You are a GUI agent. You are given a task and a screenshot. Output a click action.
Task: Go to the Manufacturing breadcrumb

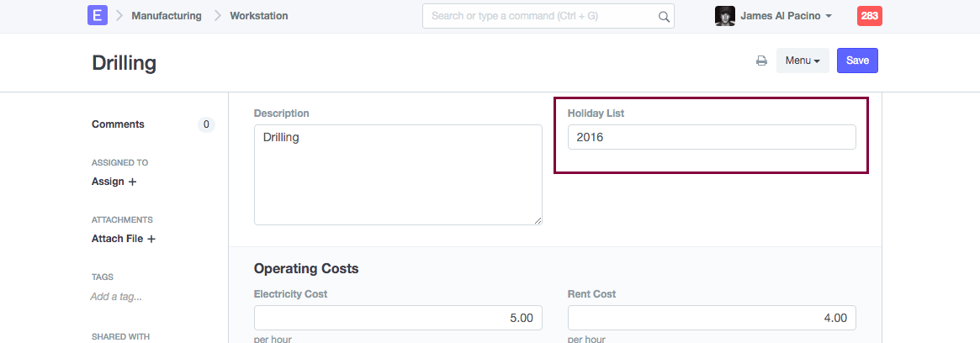pyautogui.click(x=167, y=16)
